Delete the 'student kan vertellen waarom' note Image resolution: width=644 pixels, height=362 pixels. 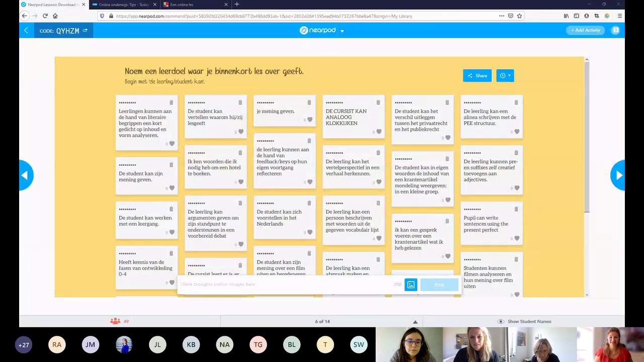point(240,103)
